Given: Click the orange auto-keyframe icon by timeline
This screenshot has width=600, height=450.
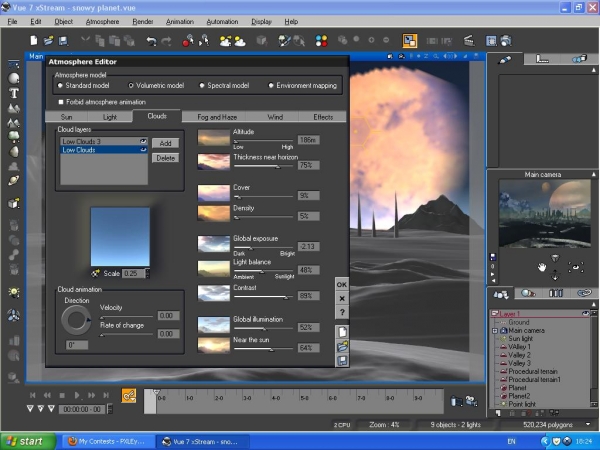Looking at the screenshot, I should click(129, 395).
